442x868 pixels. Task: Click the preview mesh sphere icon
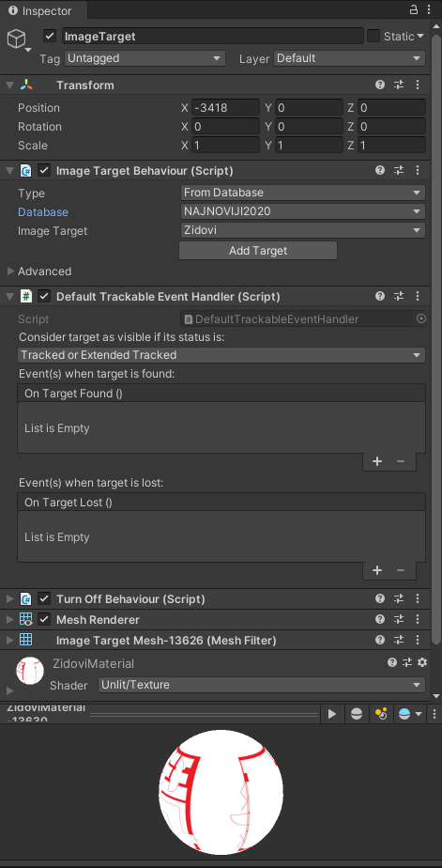pos(357,714)
